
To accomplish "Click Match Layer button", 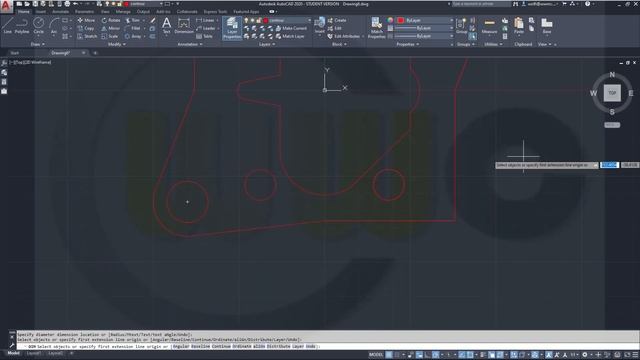I will 290,36.
